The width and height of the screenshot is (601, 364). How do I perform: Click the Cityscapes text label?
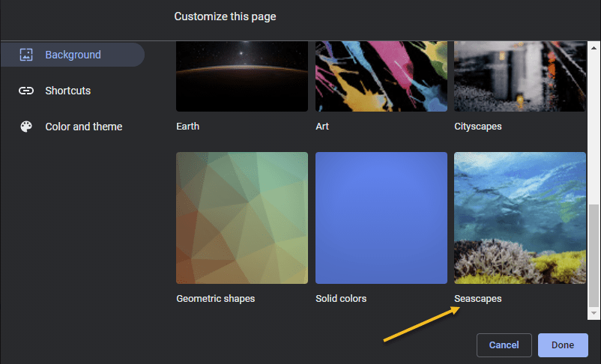(477, 127)
